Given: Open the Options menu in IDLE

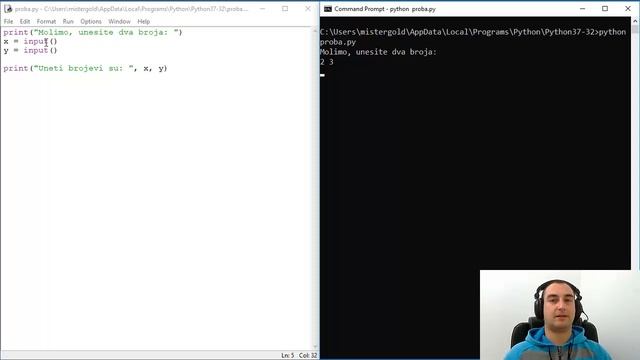Looking at the screenshot, I should pos(91,21).
